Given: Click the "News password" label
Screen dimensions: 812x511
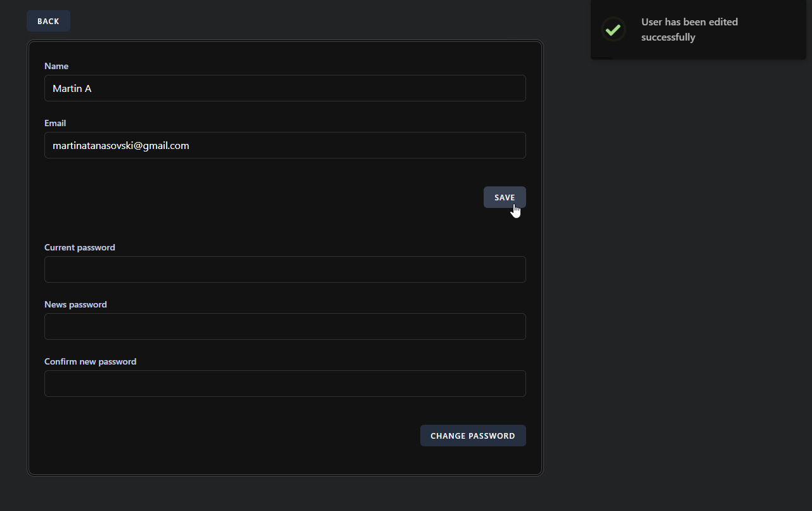Looking at the screenshot, I should click(75, 304).
